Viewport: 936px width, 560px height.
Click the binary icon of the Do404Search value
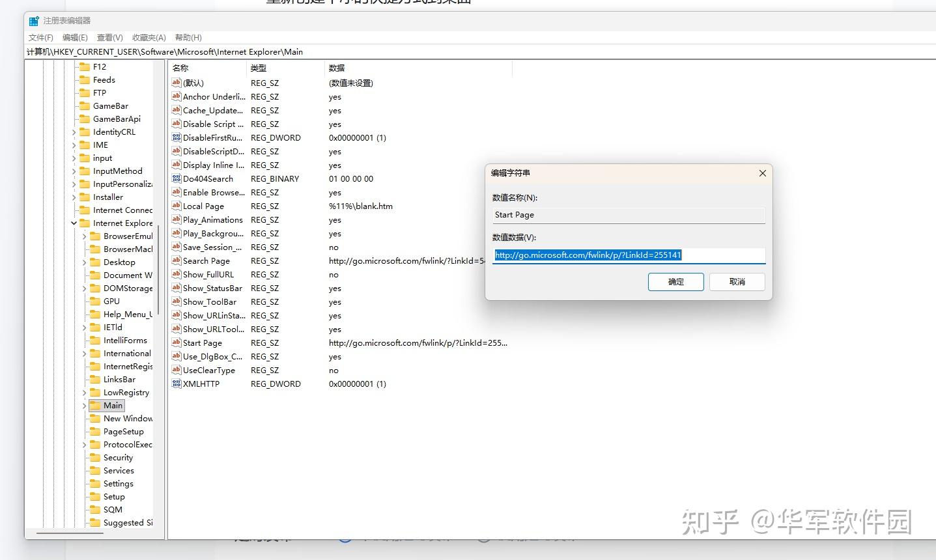(176, 178)
